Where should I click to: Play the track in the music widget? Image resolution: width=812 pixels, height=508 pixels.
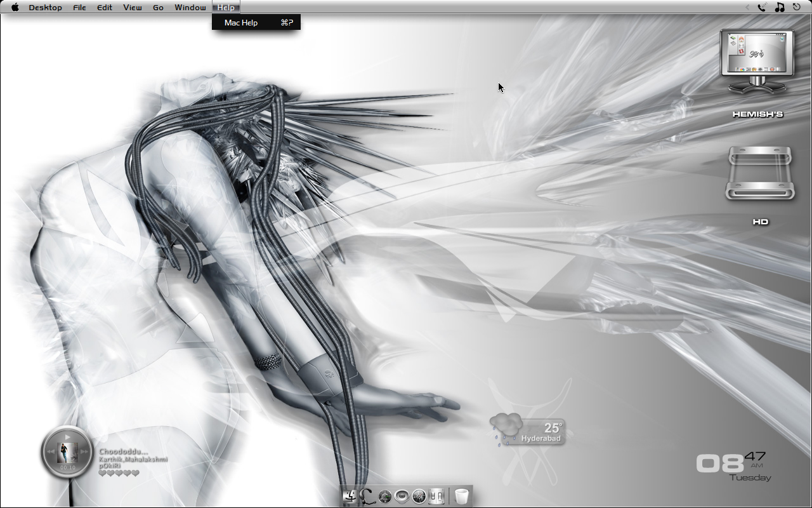(67, 438)
